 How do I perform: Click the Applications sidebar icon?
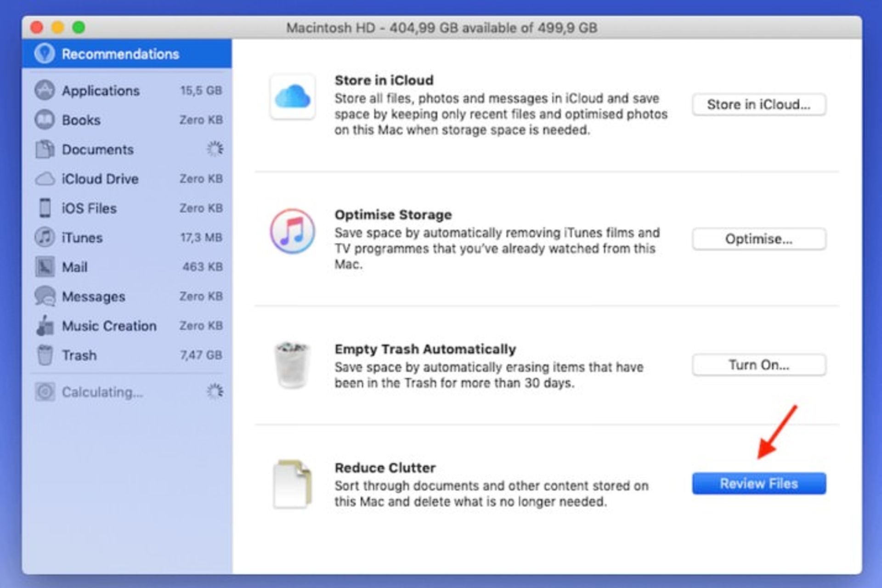tap(45, 90)
